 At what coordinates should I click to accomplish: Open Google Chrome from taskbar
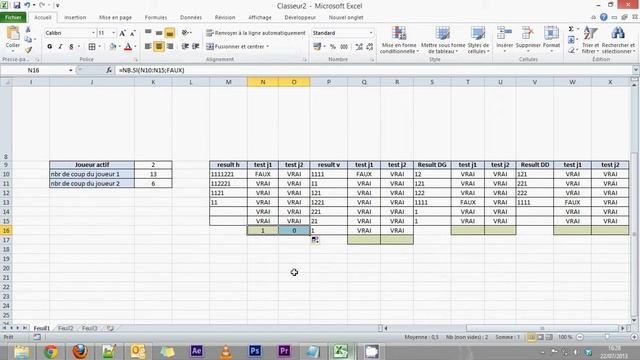(51, 351)
